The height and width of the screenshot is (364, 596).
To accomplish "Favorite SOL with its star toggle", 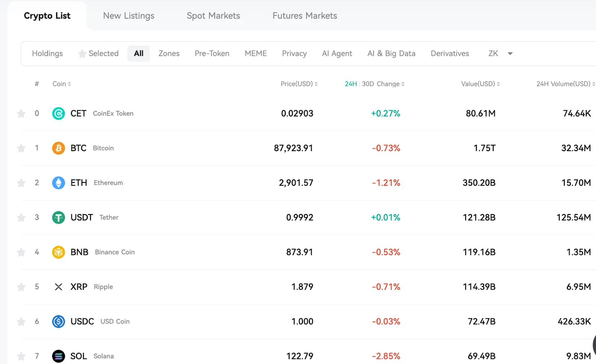I will [21, 356].
